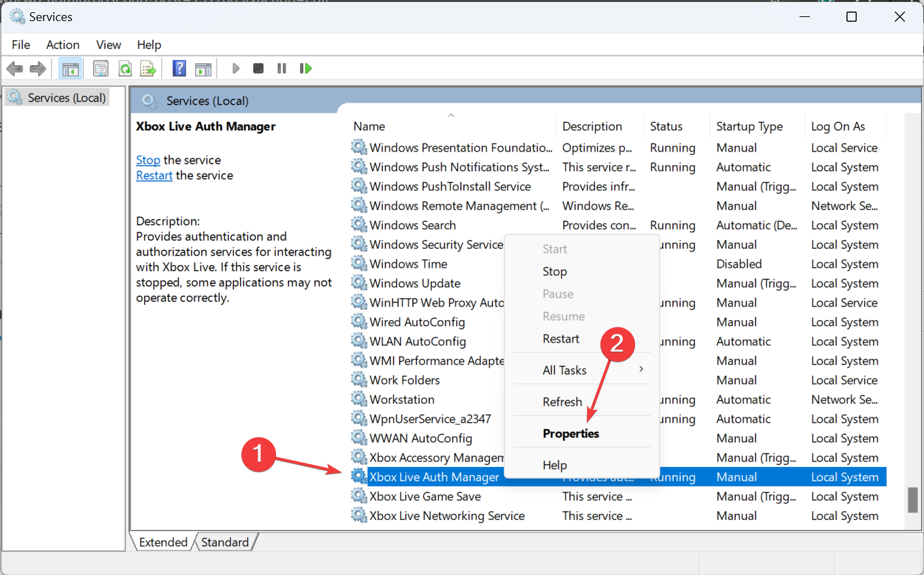
Task: Click gear icon of Windows Time service
Action: (x=358, y=264)
